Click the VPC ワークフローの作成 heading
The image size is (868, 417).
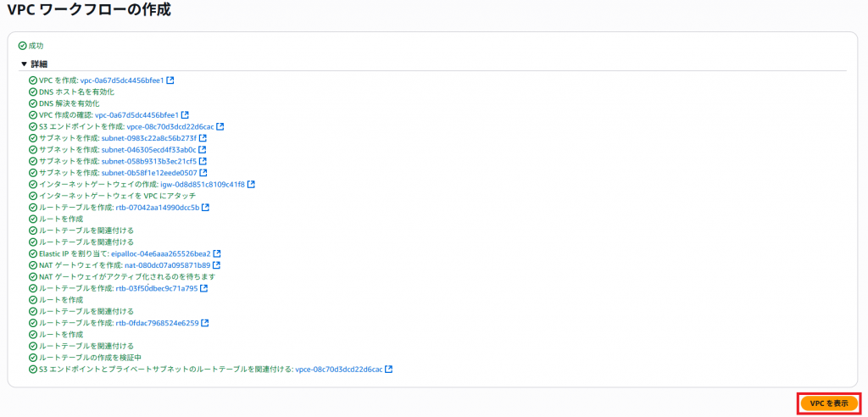(89, 10)
